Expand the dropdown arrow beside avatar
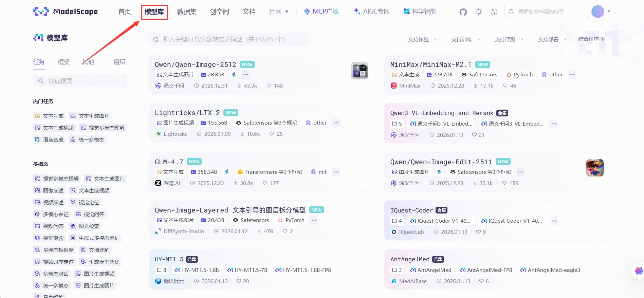Viewport: 644px width, 298px height. coord(609,12)
